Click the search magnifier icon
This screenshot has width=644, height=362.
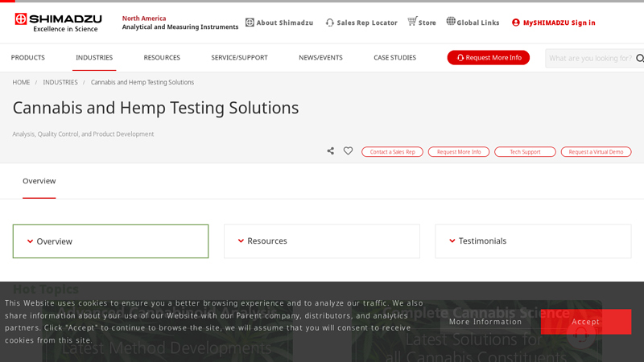[x=639, y=58]
